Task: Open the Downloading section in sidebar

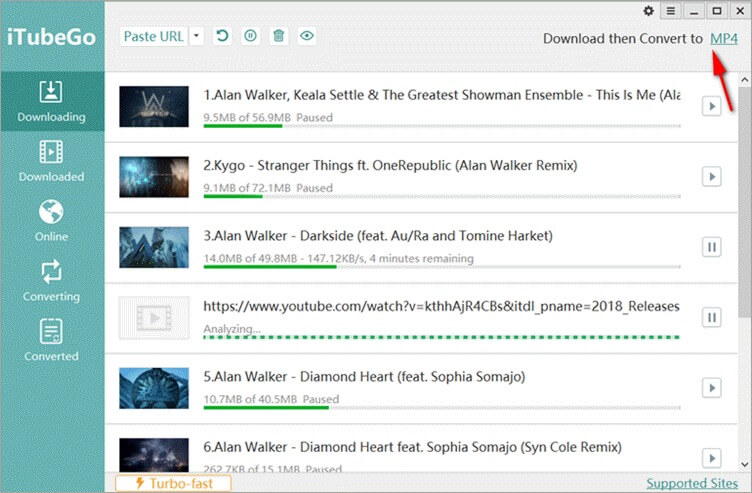Action: pyautogui.click(x=52, y=102)
